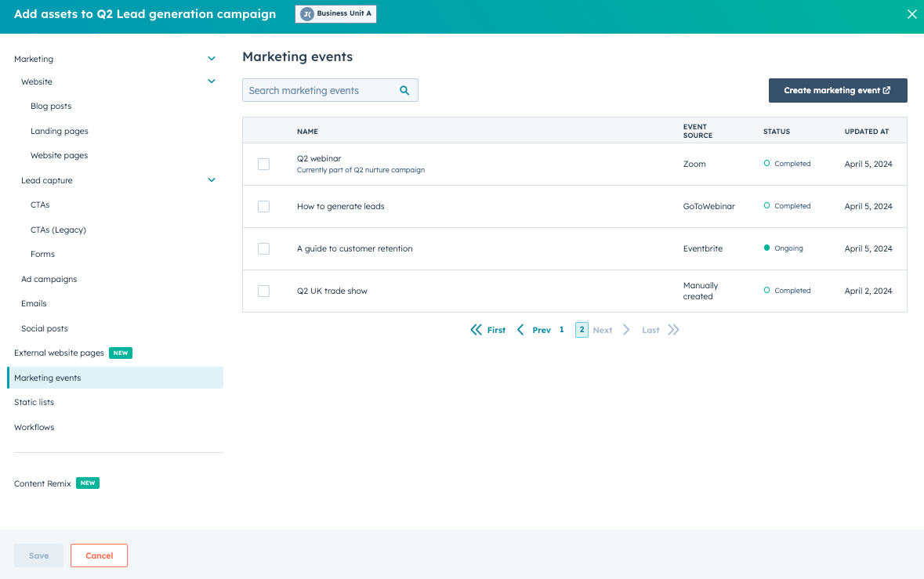924x579 pixels.
Task: Tick the Q2 UK trade show checkbox
Action: (263, 291)
